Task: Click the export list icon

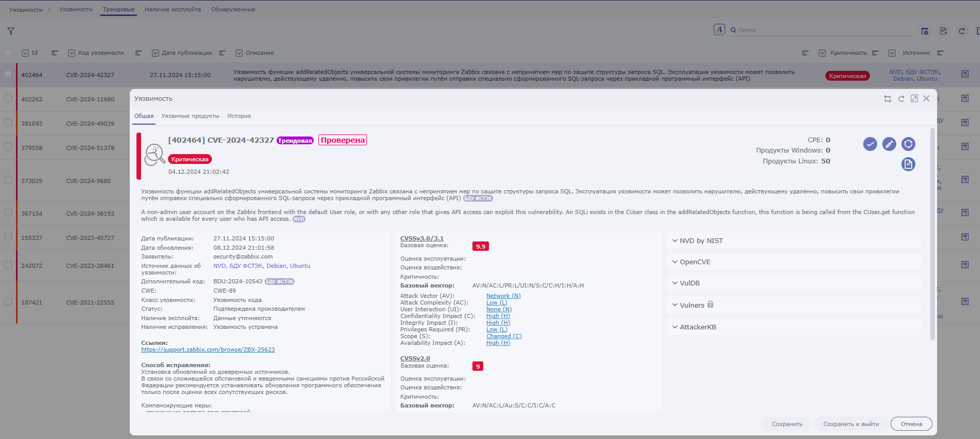Action: [943, 31]
